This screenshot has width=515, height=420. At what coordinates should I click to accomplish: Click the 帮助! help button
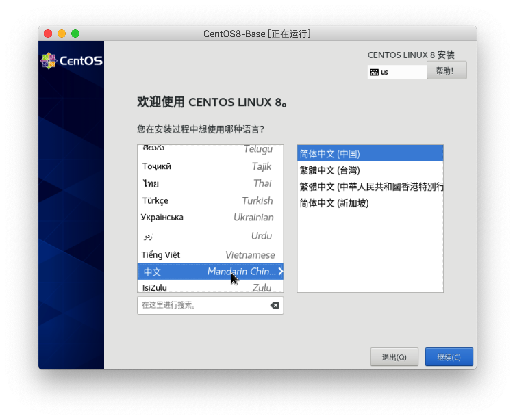coord(447,70)
